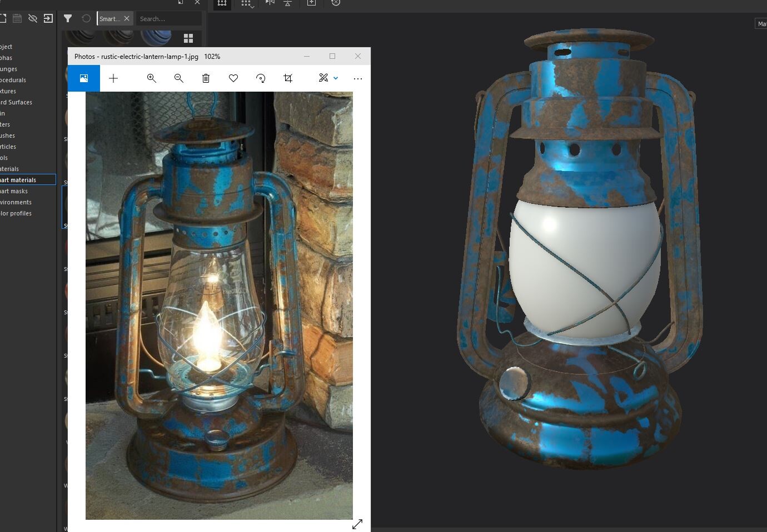Toggle favorite on the lantern image heart icon
The image size is (767, 532).
pos(233,78)
